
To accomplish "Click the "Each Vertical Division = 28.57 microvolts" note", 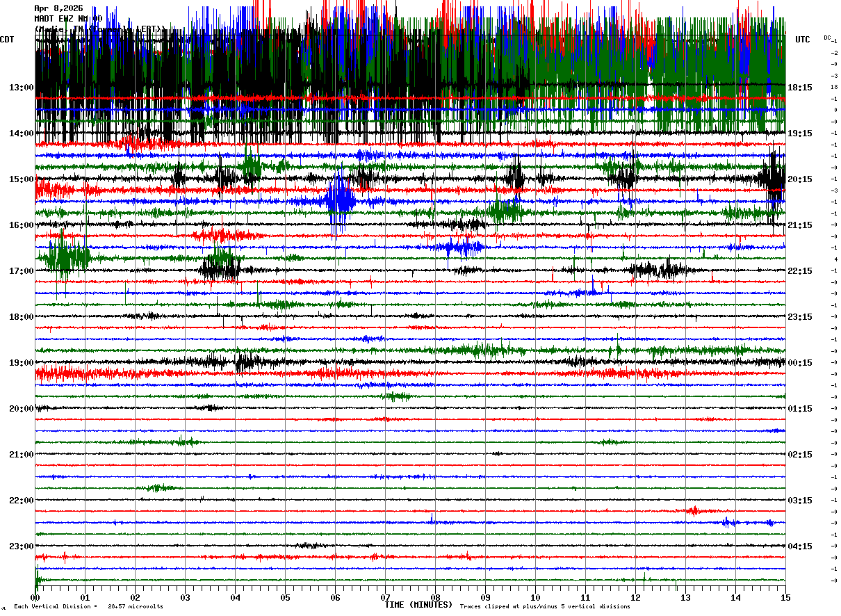I will coord(88,607).
